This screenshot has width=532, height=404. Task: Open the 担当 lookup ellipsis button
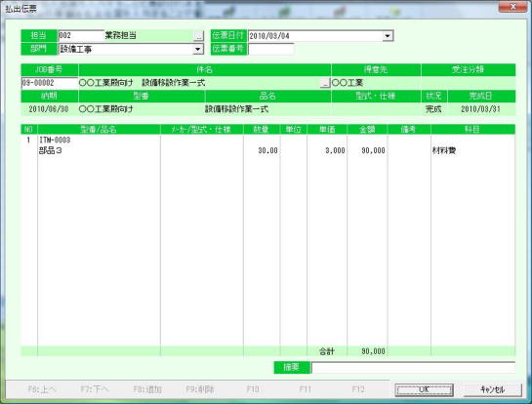(x=199, y=35)
